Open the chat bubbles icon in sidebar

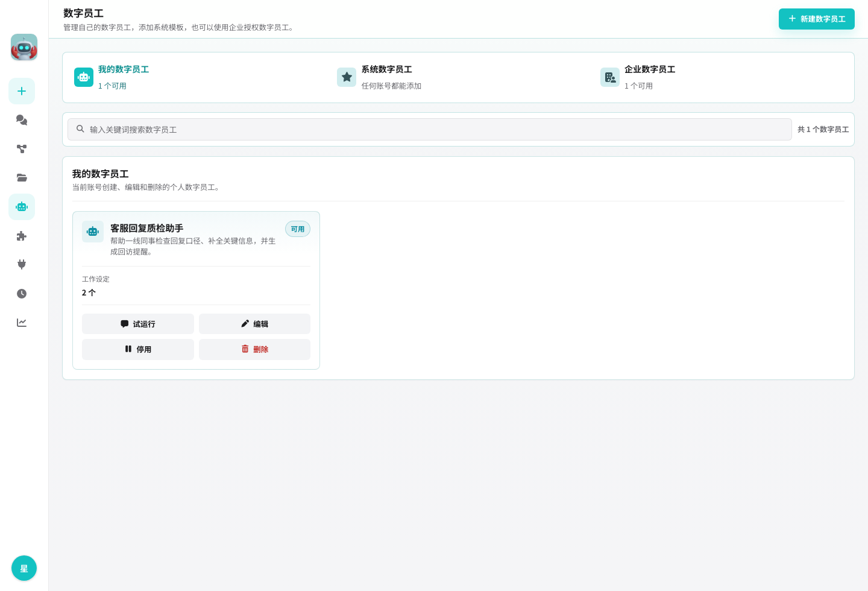22,120
